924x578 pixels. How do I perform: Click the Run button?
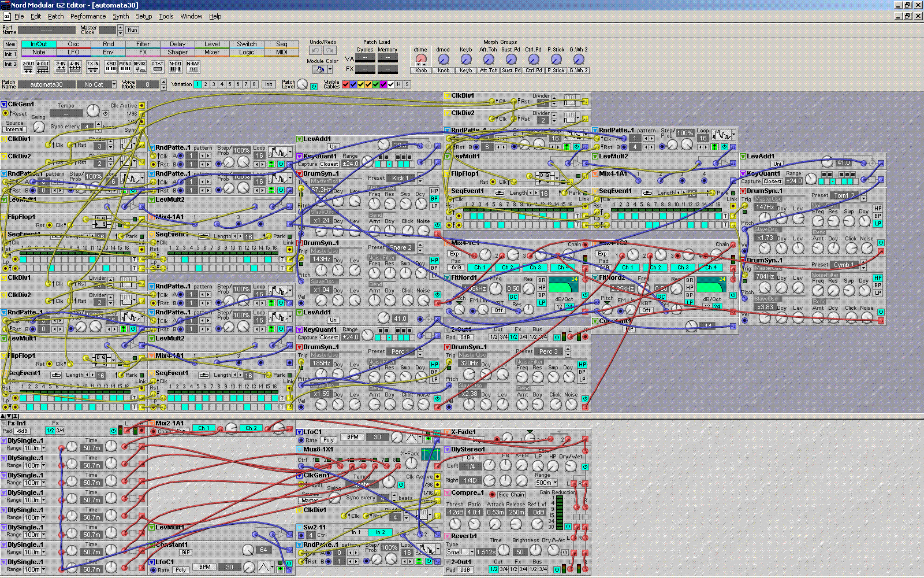click(x=132, y=30)
